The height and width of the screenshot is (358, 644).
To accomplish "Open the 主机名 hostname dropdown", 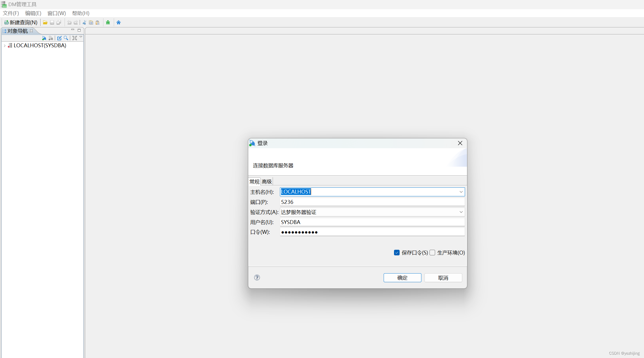I will tap(461, 192).
